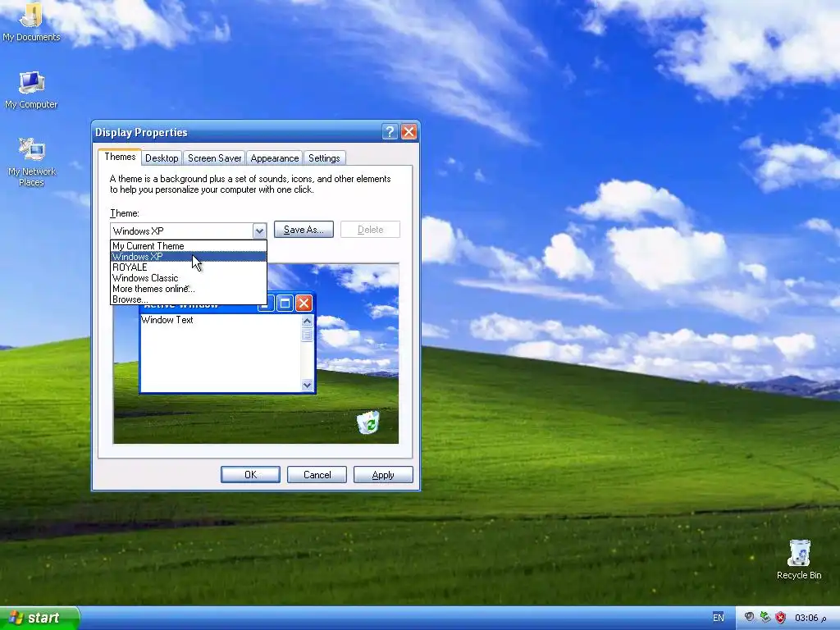Viewport: 840px width, 630px height.
Task: Click the red Security Center shield icon
Action: [x=781, y=617]
